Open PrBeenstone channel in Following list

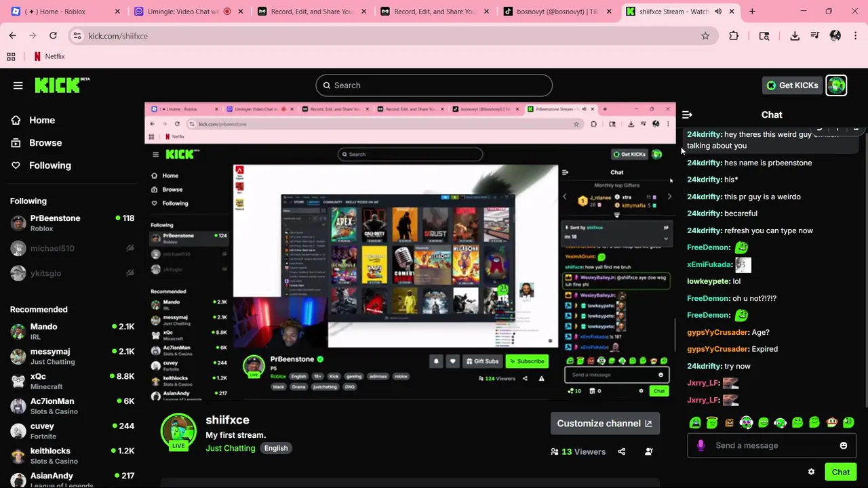[72, 223]
